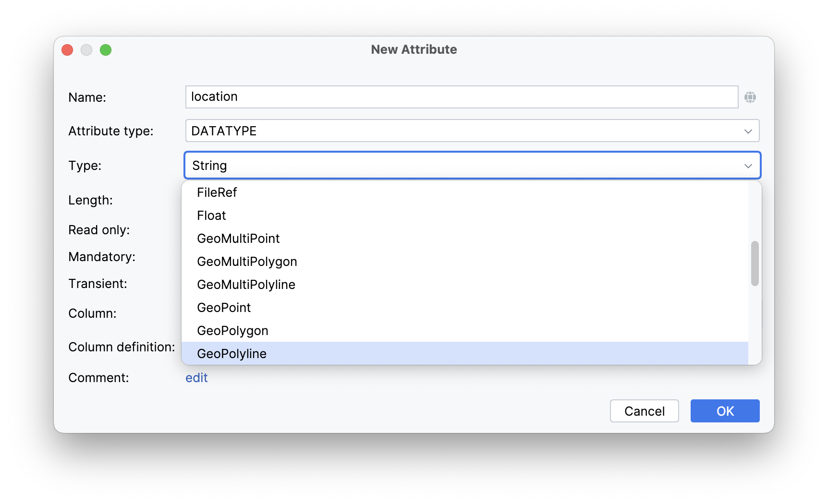Collapse the Type dropdown chevron
This screenshot has width=828, height=504.
748,166
